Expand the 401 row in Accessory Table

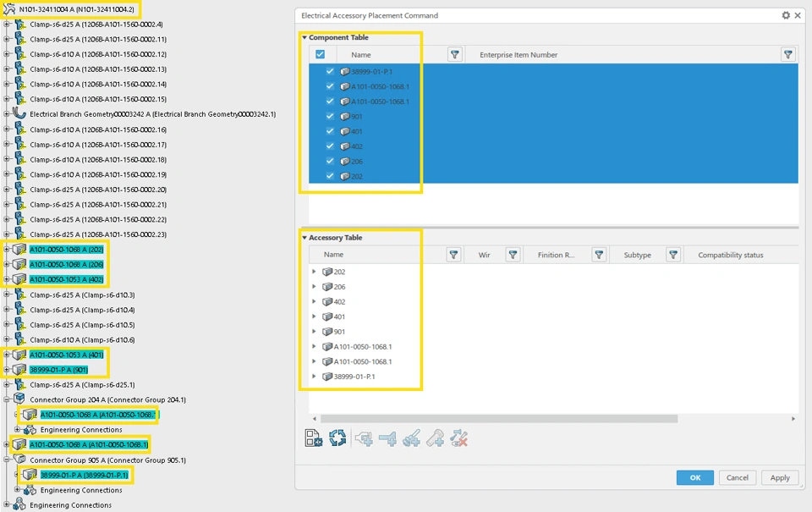[x=314, y=317]
